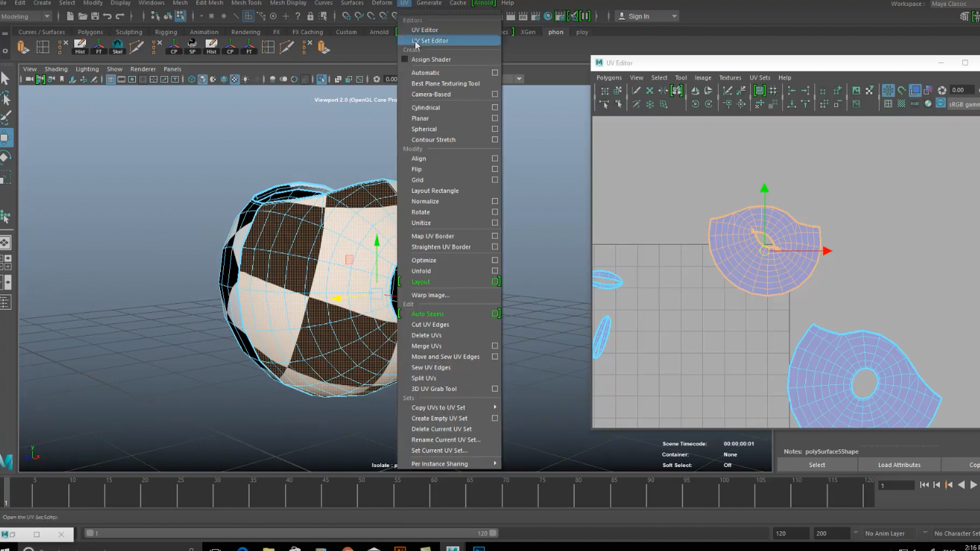
Task: Open the Automatic mapping option box
Action: click(x=495, y=73)
